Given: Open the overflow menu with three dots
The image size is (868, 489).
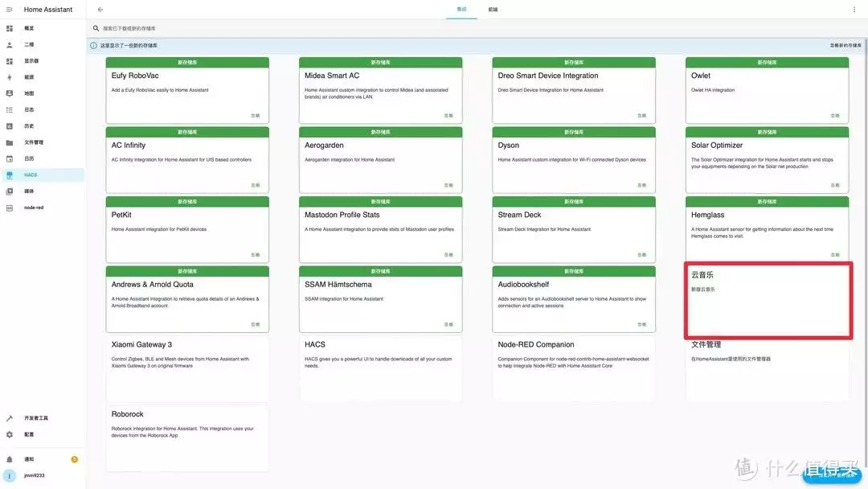Looking at the screenshot, I should pos(854,10).
